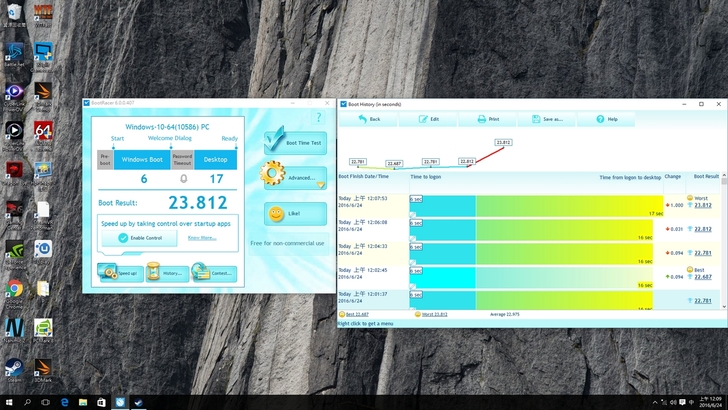
Task: Select the AIDA64 desktop icon
Action: point(43,135)
